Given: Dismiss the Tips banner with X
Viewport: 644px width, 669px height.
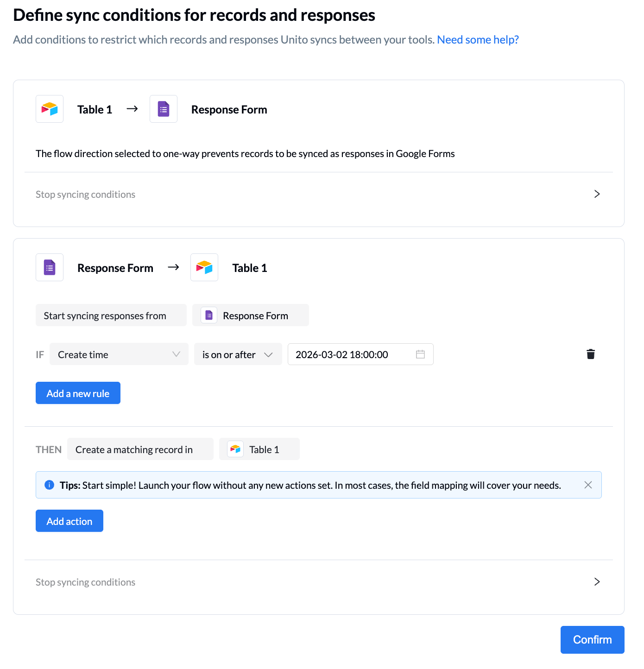Looking at the screenshot, I should (588, 485).
